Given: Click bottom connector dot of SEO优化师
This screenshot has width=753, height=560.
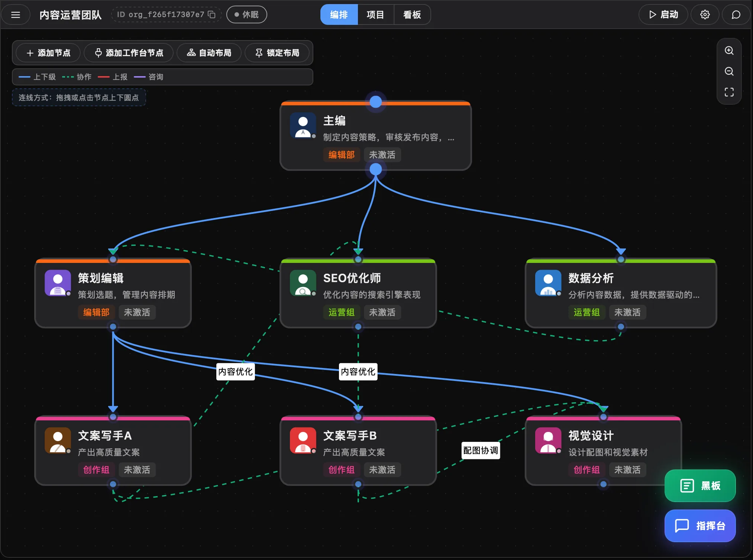Looking at the screenshot, I should coord(358,327).
